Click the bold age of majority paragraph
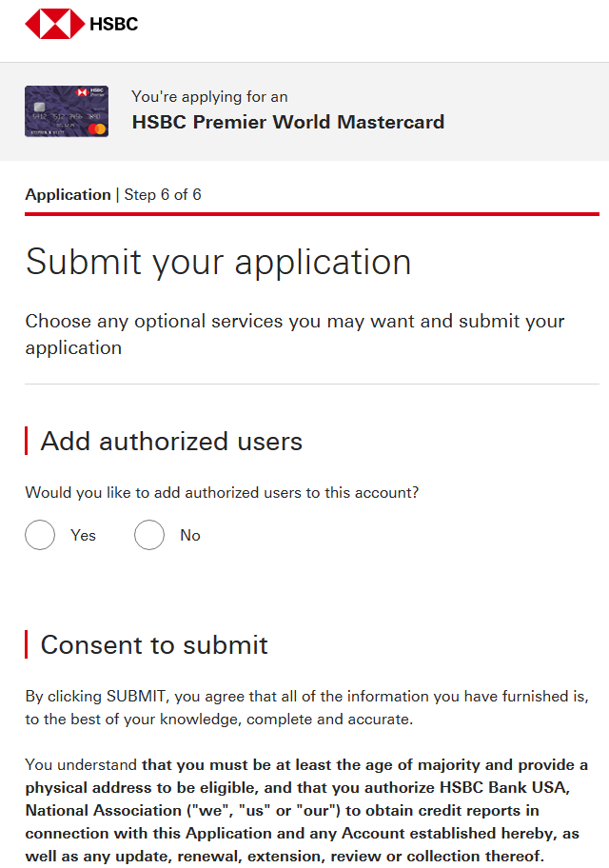Viewport: 609px width, 868px height. point(306,810)
